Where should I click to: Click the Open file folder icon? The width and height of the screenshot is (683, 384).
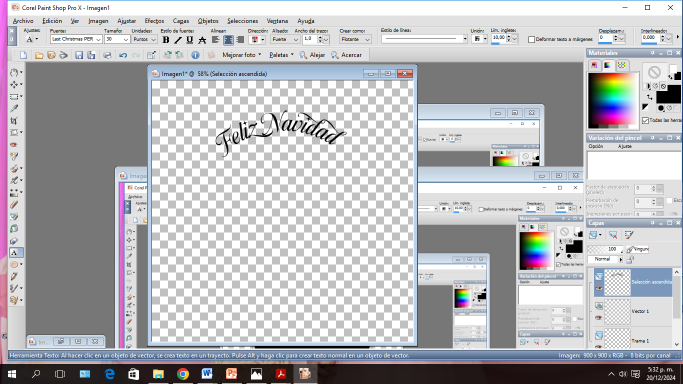[39, 55]
